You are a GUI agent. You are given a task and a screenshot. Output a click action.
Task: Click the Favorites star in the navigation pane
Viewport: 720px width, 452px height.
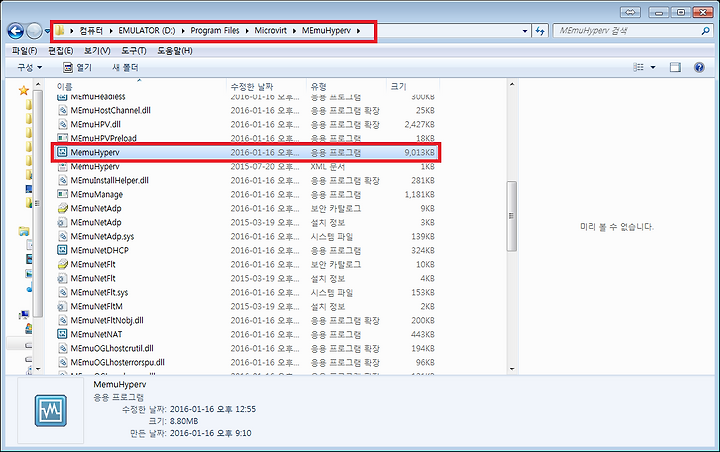(23, 90)
